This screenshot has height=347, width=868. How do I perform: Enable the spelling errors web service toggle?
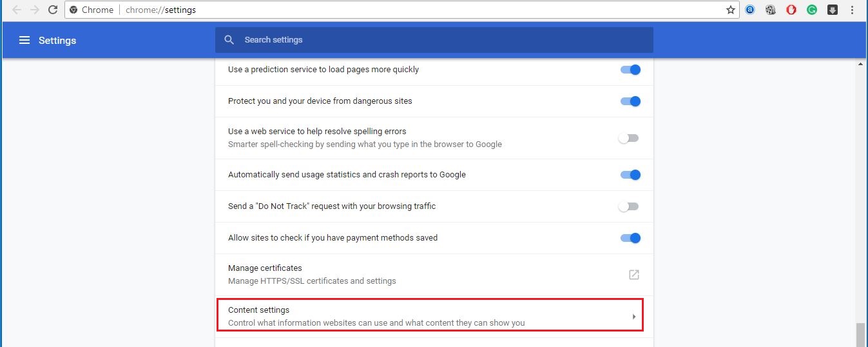pyautogui.click(x=628, y=138)
